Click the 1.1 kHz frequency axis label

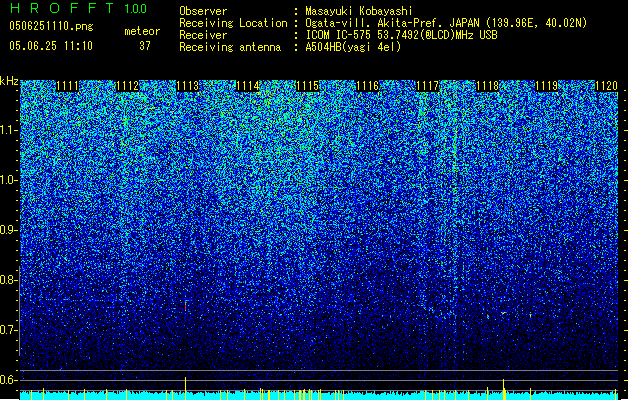click(x=9, y=130)
